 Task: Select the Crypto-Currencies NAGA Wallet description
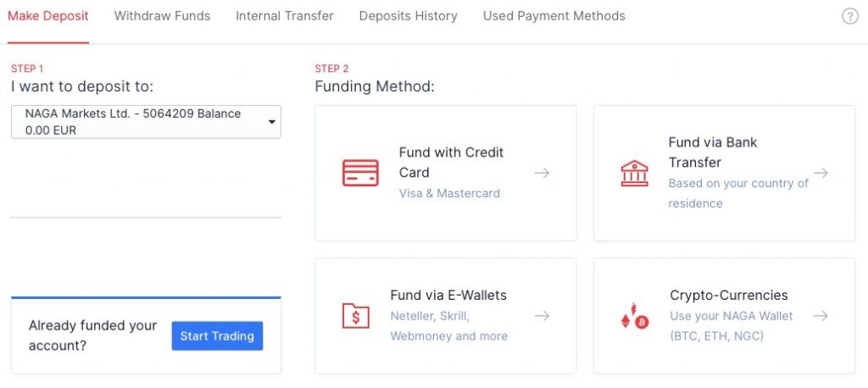732,326
